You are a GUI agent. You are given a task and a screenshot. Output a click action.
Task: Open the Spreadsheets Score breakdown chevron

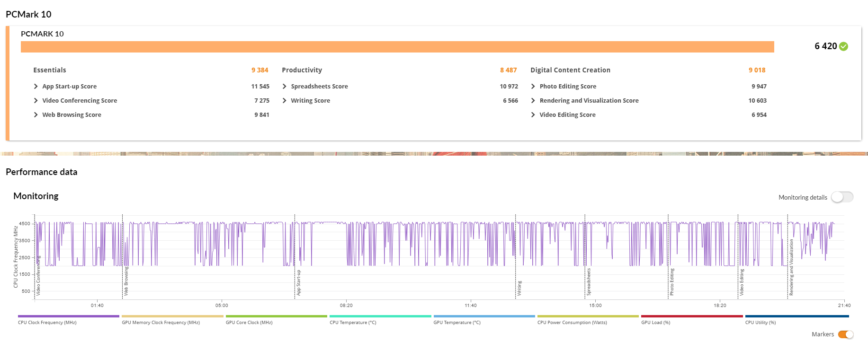(284, 87)
